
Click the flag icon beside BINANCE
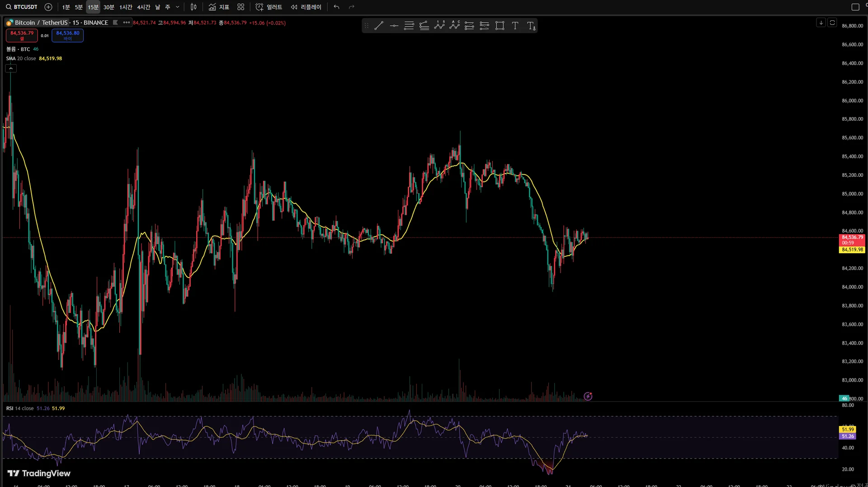pyautogui.click(x=115, y=23)
